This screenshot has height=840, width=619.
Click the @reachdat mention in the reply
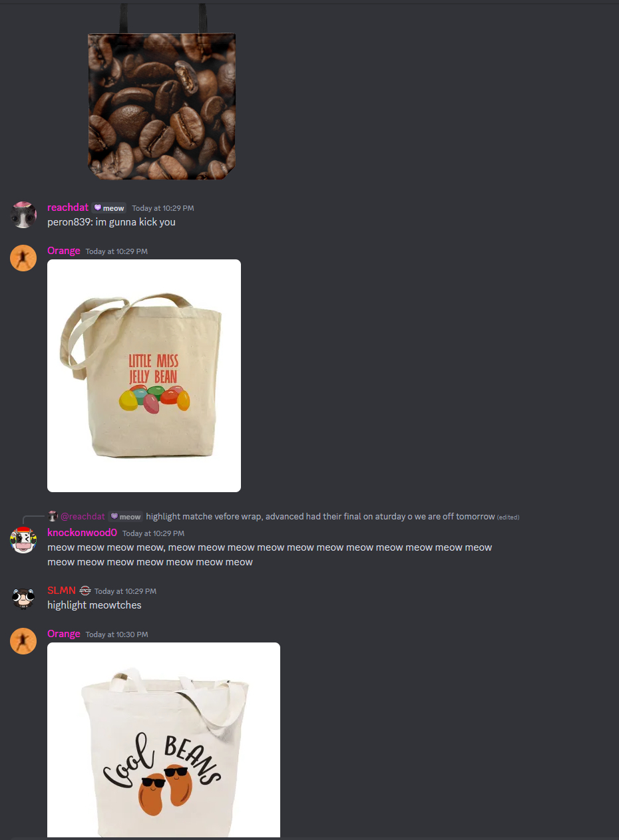click(83, 517)
